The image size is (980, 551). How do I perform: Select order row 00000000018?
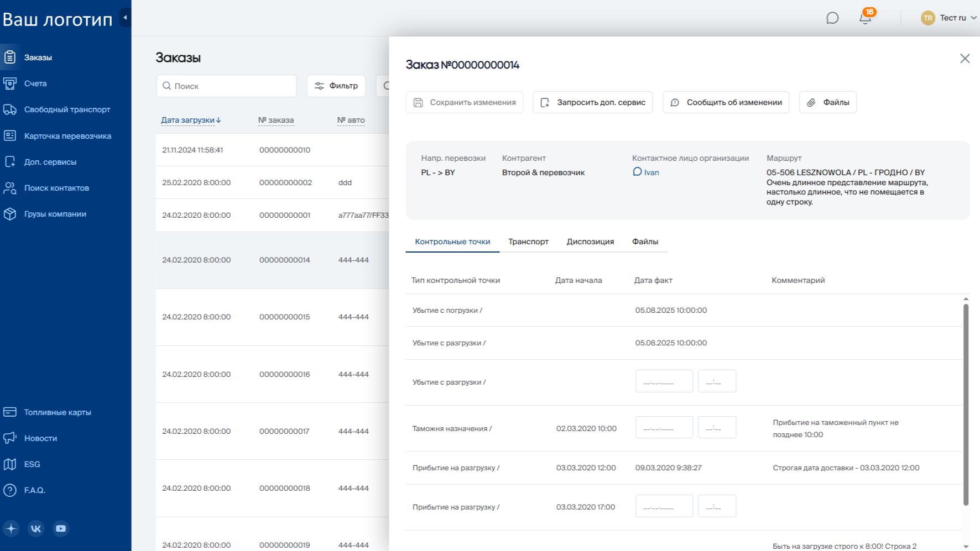tap(272, 488)
